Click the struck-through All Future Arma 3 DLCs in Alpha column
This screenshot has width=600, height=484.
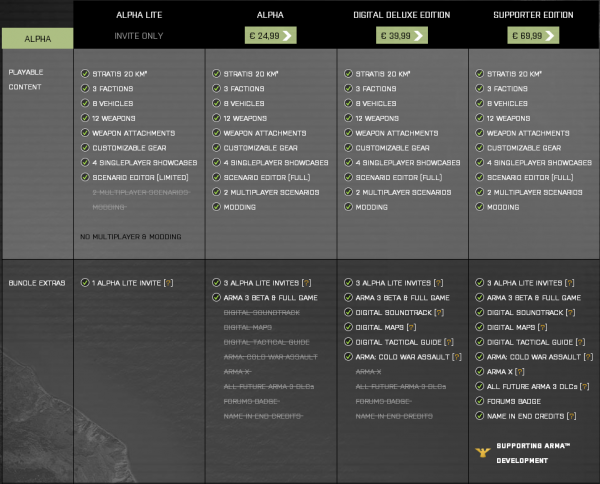pos(269,387)
